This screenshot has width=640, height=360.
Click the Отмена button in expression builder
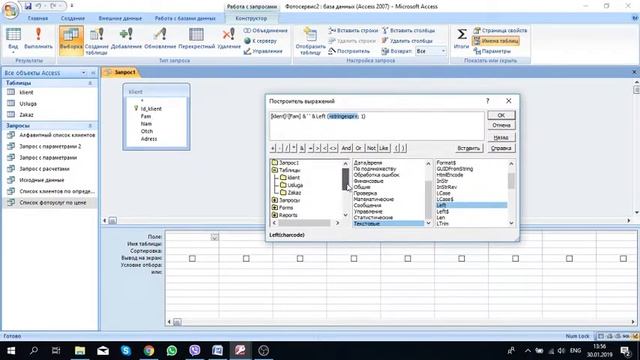(501, 125)
